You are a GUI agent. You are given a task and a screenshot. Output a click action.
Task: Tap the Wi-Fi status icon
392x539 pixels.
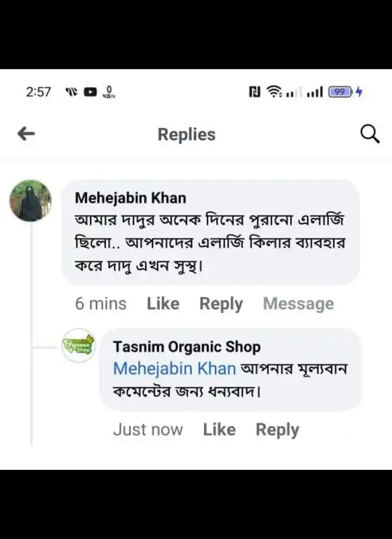(274, 92)
